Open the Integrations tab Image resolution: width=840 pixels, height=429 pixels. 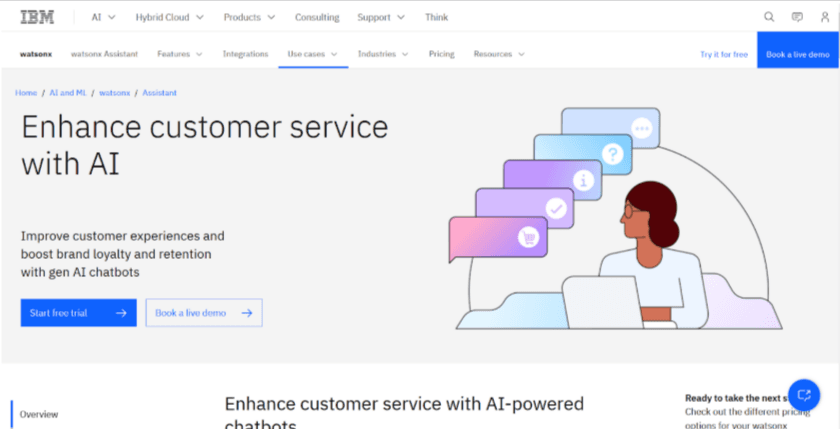(x=245, y=54)
